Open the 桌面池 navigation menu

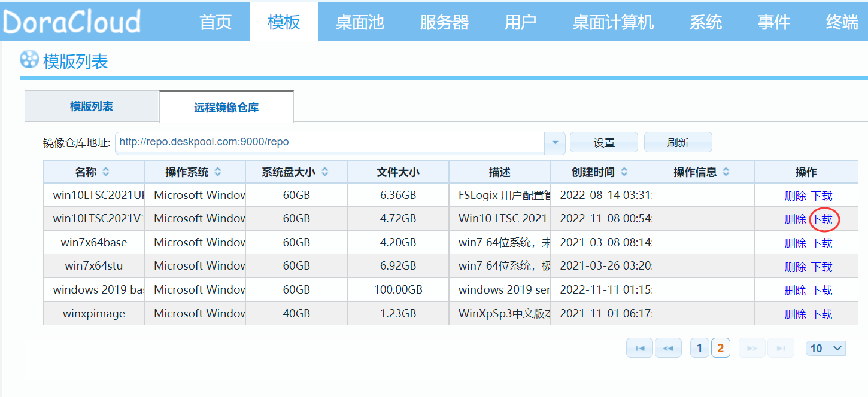tap(360, 21)
